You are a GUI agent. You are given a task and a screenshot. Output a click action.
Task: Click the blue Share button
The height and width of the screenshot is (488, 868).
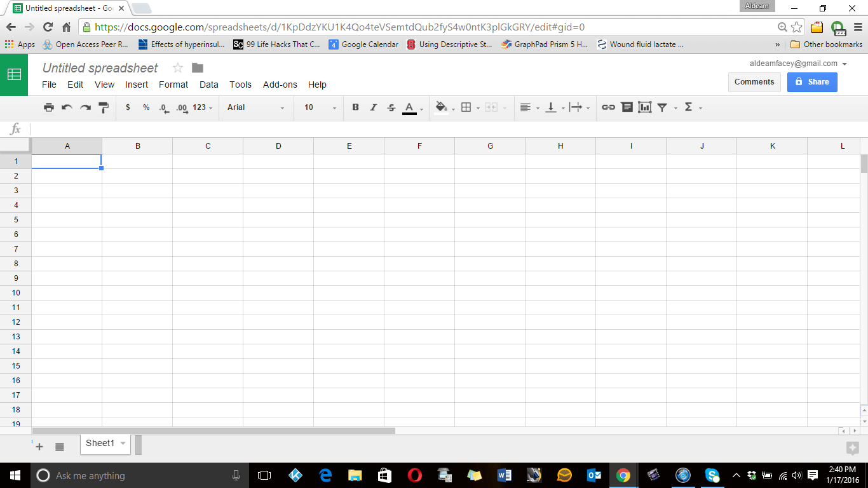[811, 82]
